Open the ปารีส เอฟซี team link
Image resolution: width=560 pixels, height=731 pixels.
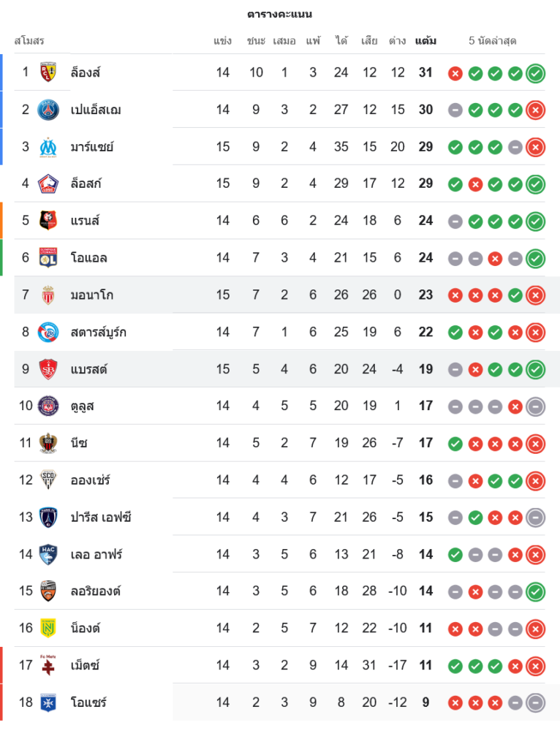(x=101, y=518)
